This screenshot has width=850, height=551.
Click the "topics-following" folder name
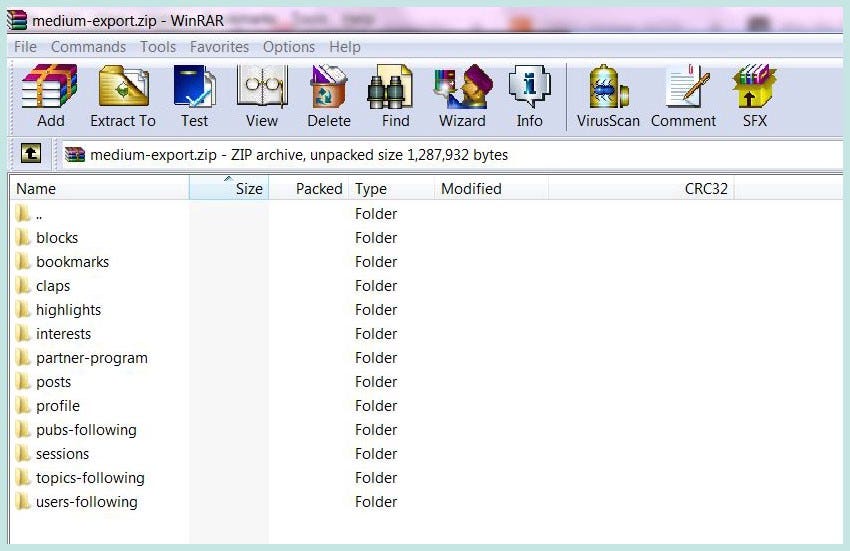[90, 478]
